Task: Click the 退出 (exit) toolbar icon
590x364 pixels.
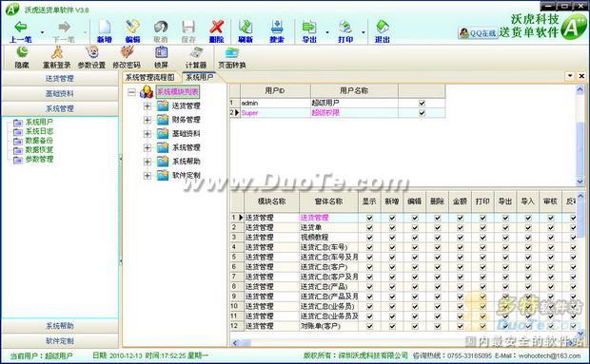Action: pyautogui.click(x=382, y=31)
